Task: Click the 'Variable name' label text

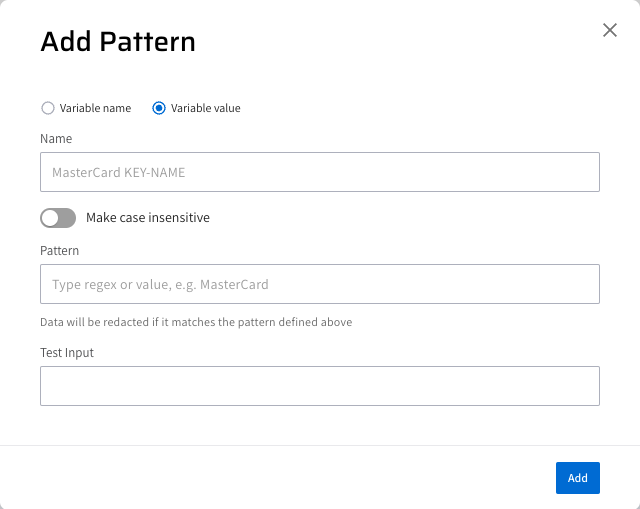Action: [95, 108]
